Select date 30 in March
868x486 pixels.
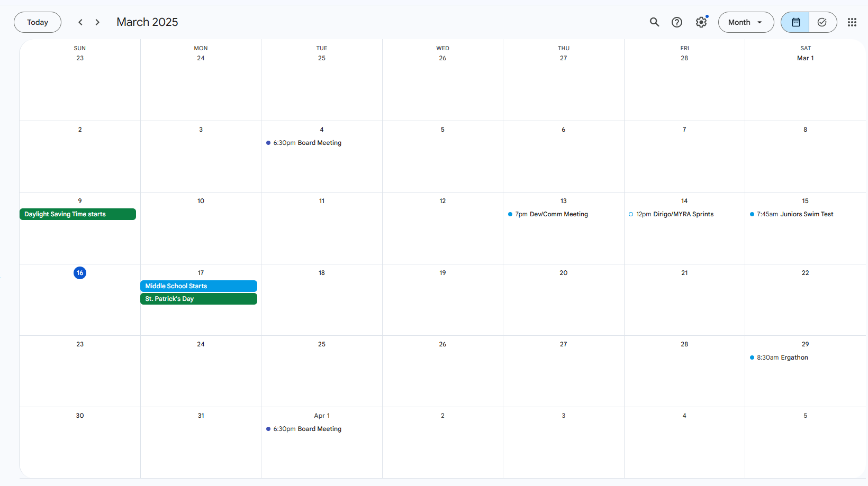pyautogui.click(x=80, y=416)
